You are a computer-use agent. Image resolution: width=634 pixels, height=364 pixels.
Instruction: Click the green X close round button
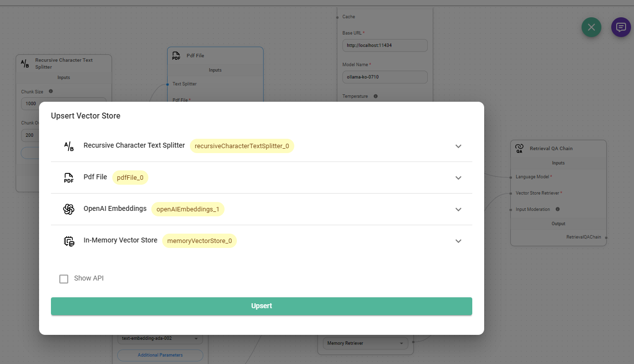click(591, 27)
